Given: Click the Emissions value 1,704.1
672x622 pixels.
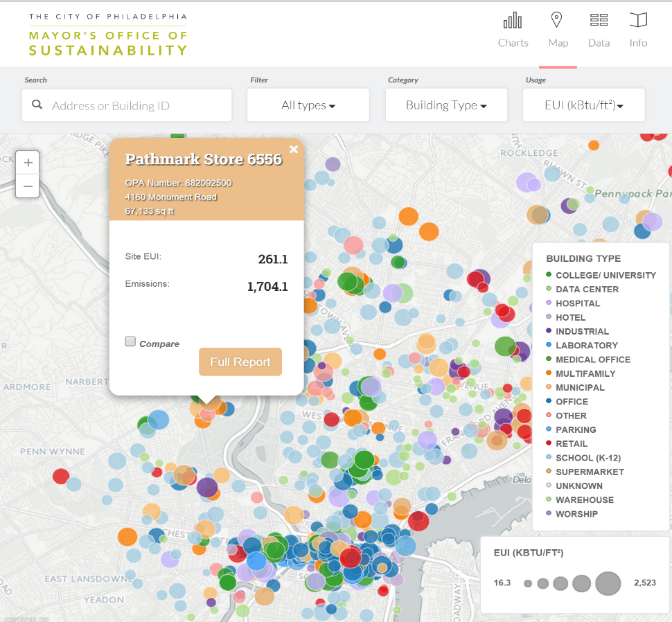Looking at the screenshot, I should [x=267, y=287].
